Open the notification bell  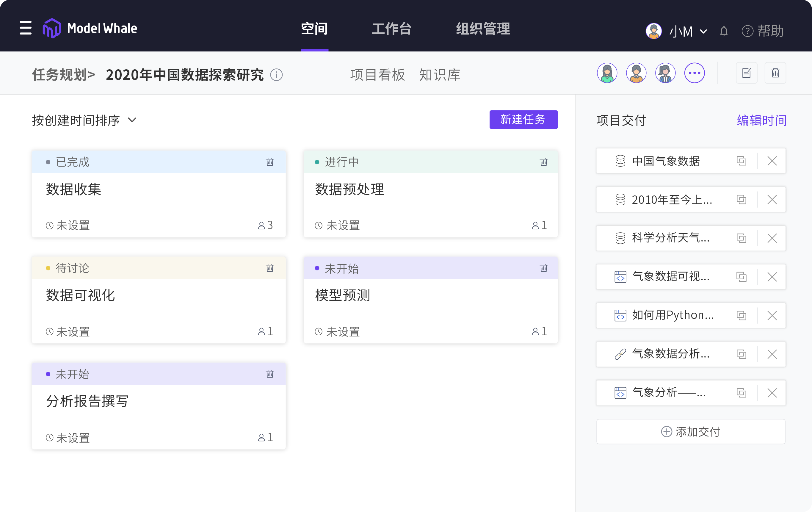[724, 31]
